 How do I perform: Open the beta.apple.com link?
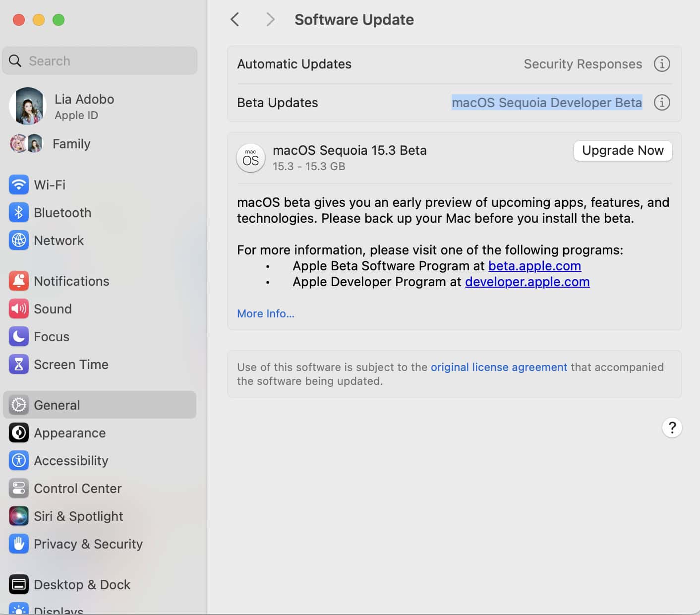click(534, 266)
